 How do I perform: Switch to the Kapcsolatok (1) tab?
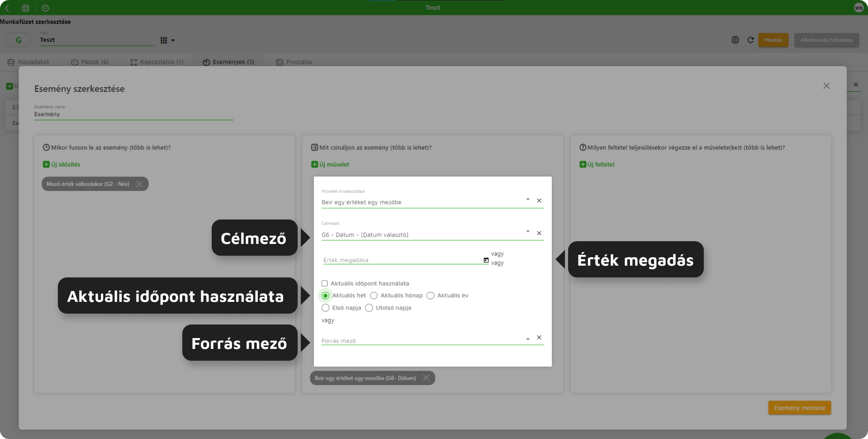click(x=157, y=62)
